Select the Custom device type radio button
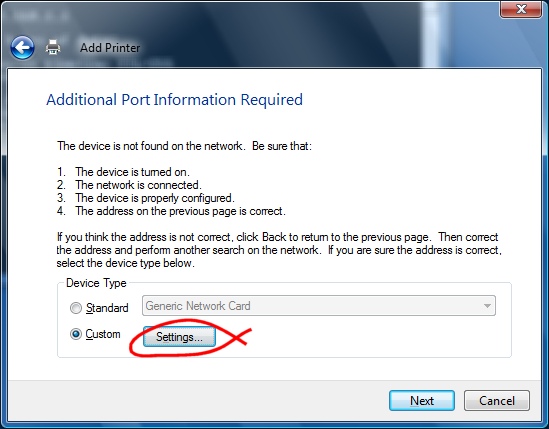This screenshot has width=549, height=429. [76, 334]
